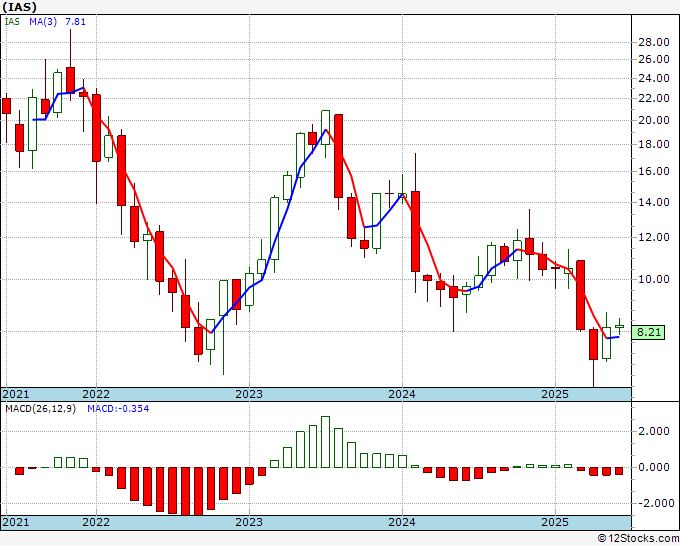
Task: Click 2025 on the MACD timeline
Action: click(x=555, y=522)
